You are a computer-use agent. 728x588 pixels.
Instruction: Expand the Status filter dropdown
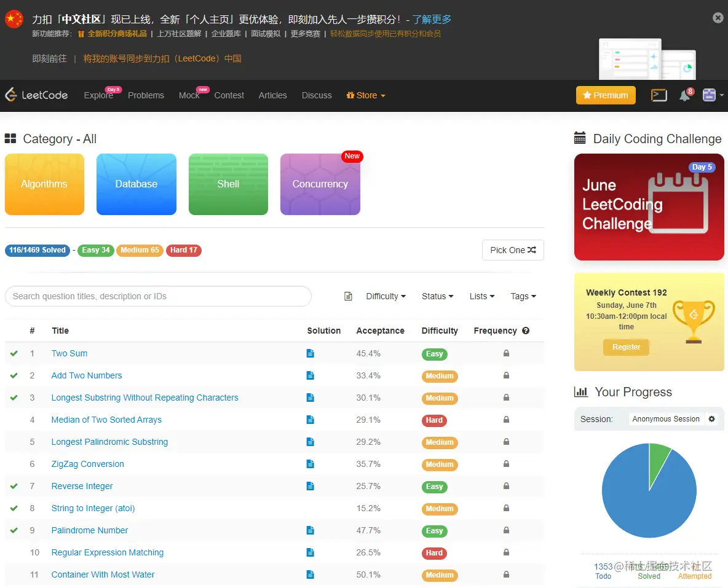437,296
